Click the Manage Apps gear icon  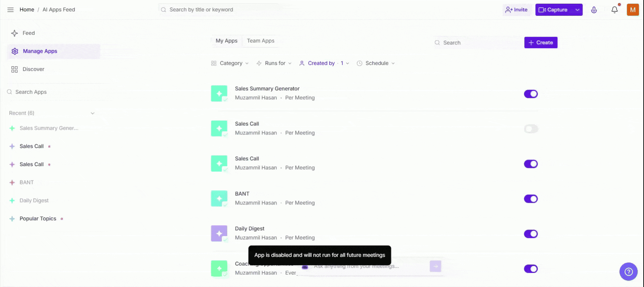(x=15, y=51)
